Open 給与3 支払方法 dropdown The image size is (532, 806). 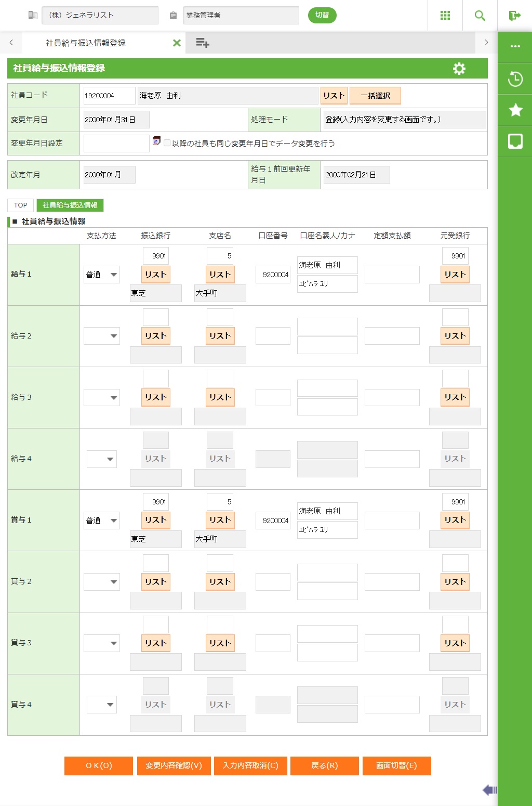[102, 398]
